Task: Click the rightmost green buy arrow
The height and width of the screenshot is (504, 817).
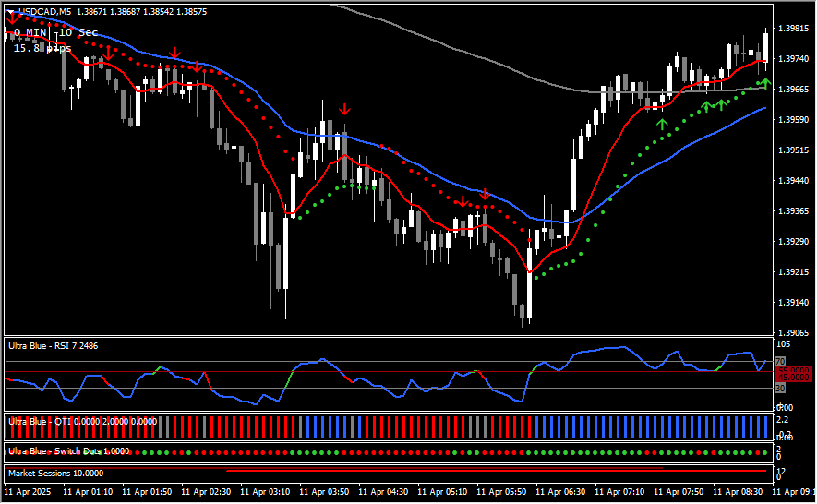Action: (765, 84)
